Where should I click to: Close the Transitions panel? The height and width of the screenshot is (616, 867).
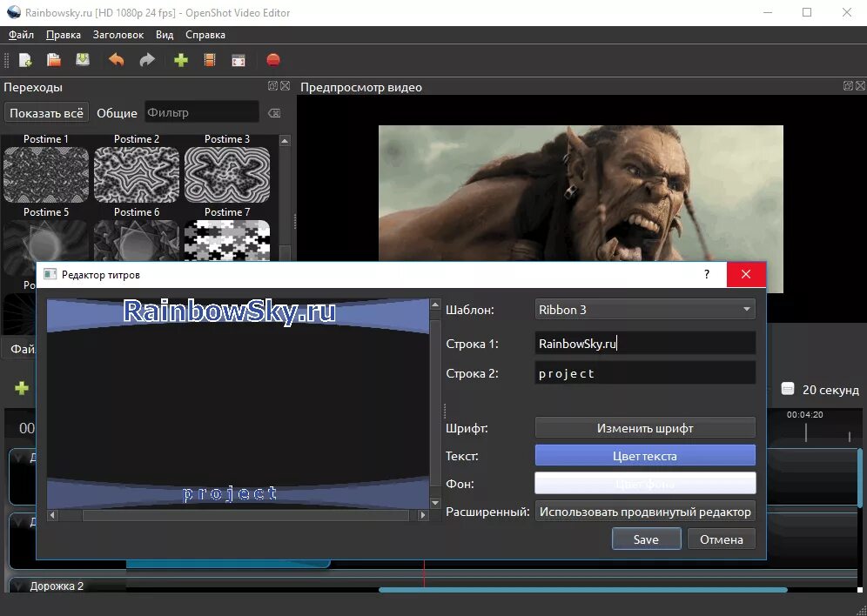(x=286, y=85)
